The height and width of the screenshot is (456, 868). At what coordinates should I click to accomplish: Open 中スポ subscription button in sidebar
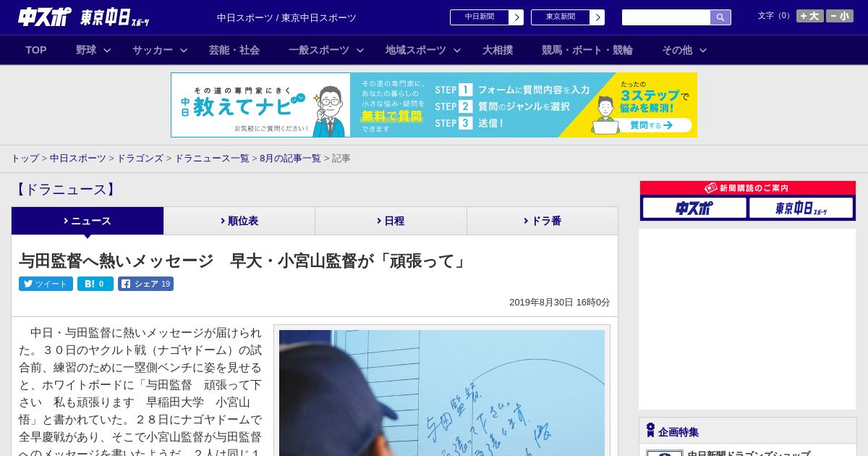(x=694, y=208)
